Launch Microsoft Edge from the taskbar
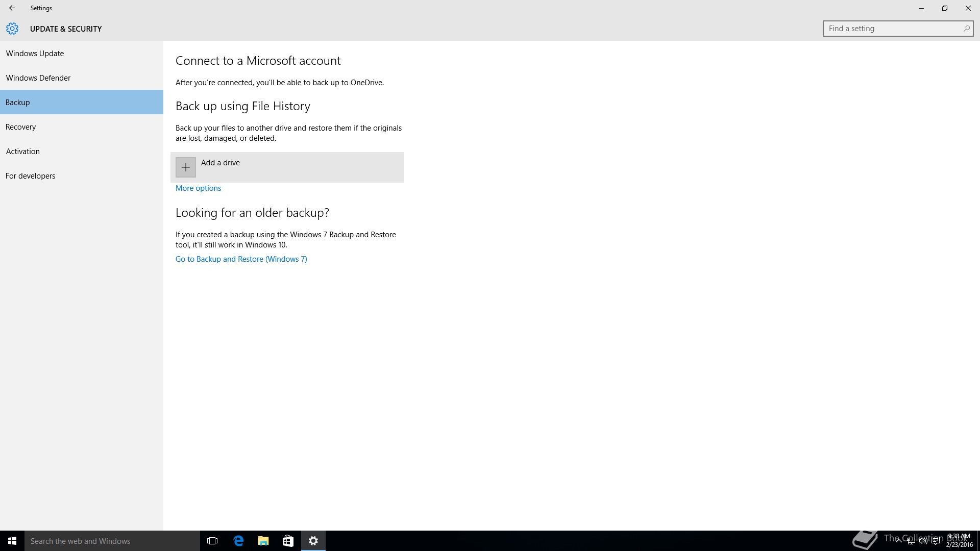This screenshot has width=980, height=551. click(238, 541)
